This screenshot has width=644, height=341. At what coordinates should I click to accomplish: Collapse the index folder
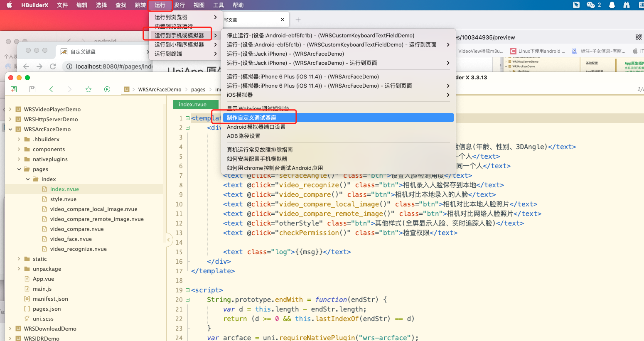28,179
